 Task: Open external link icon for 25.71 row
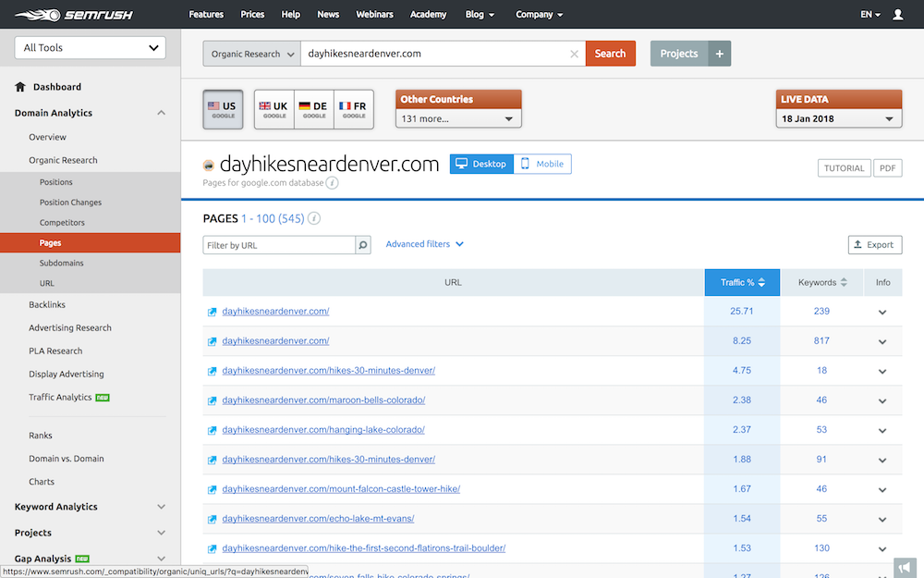213,312
